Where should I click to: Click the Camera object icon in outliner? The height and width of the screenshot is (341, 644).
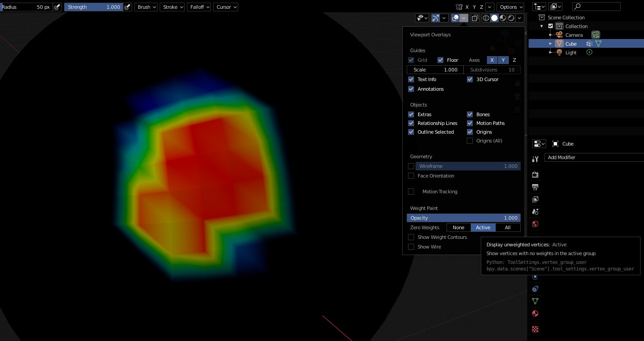[x=559, y=35]
